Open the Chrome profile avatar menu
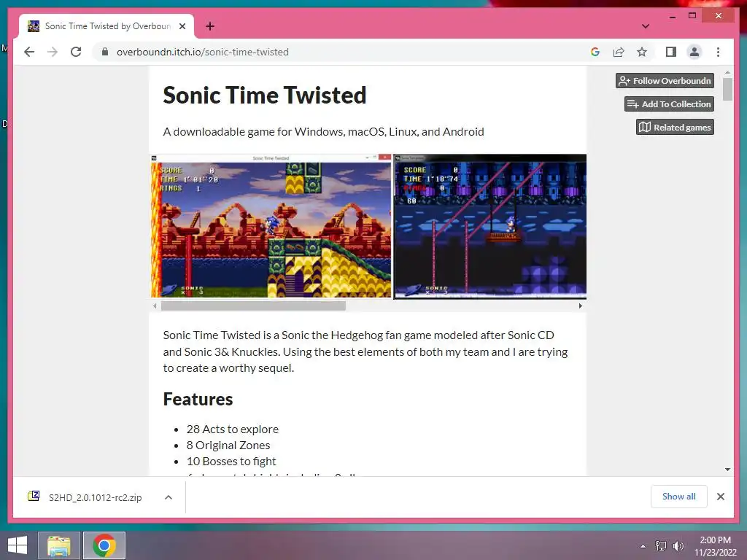Viewport: 747px width, 560px height. [694, 52]
